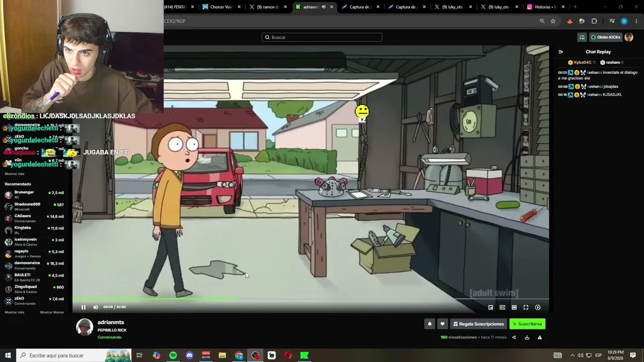644x362 pixels.
Task: Open the Windows Start menu
Action: click(8, 355)
